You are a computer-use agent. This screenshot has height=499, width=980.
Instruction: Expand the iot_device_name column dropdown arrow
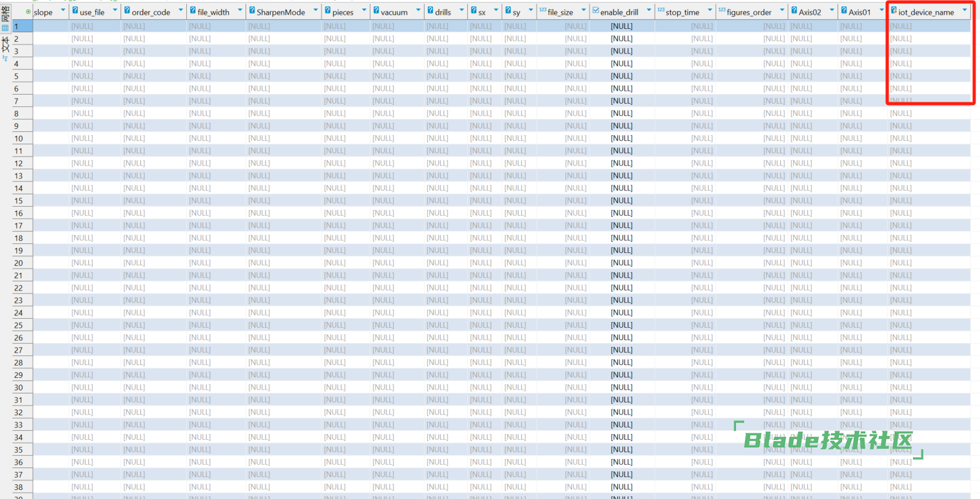pos(964,11)
